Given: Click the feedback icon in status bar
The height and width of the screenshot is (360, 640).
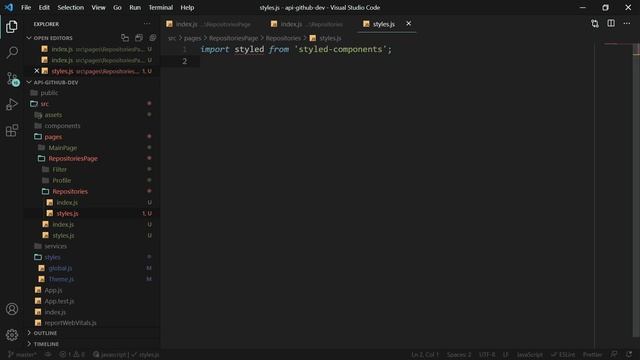Looking at the screenshot, I should 614,354.
